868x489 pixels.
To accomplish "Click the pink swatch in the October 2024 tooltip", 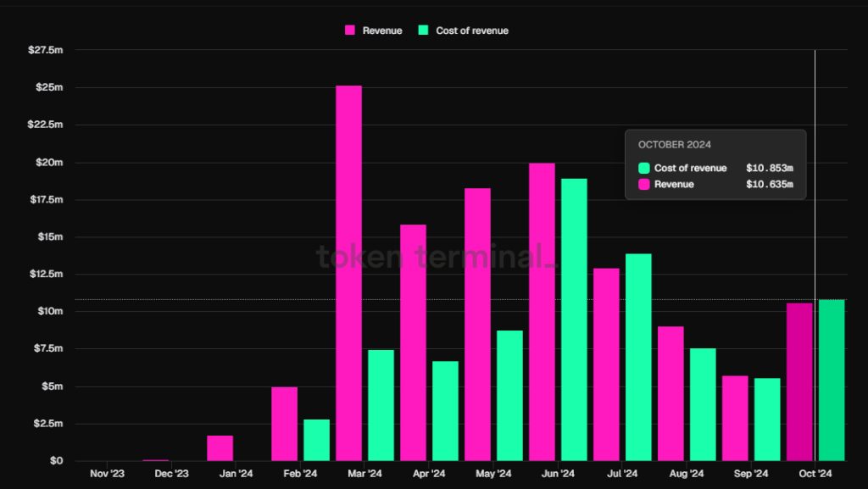I will (644, 184).
